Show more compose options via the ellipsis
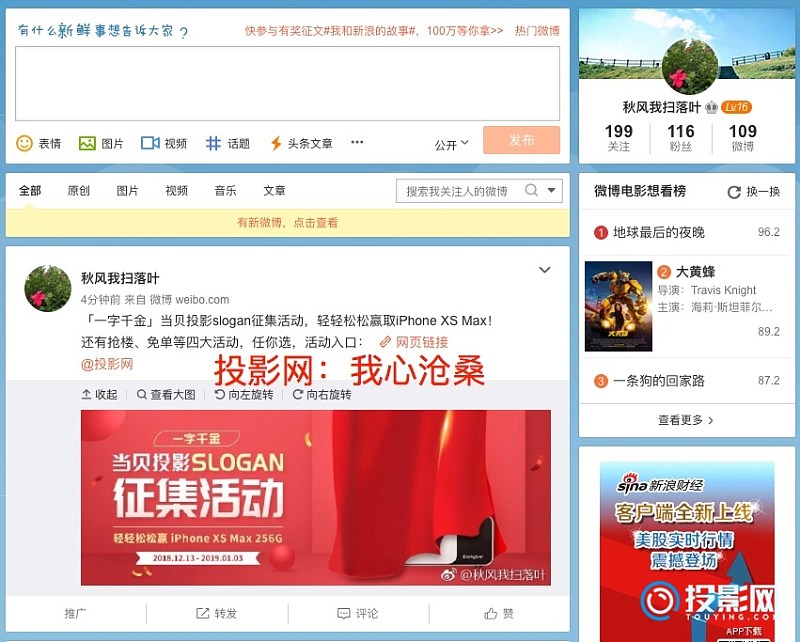The height and width of the screenshot is (642, 800). (x=357, y=142)
